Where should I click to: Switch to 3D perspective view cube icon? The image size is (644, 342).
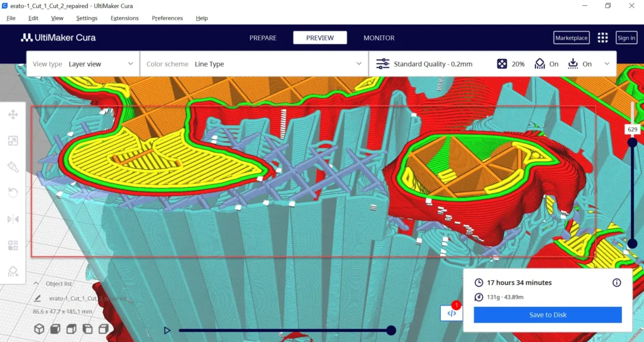(39, 329)
